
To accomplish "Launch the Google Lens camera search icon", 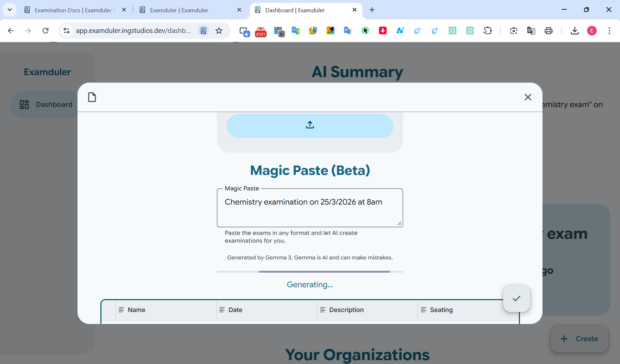I will coord(514,31).
